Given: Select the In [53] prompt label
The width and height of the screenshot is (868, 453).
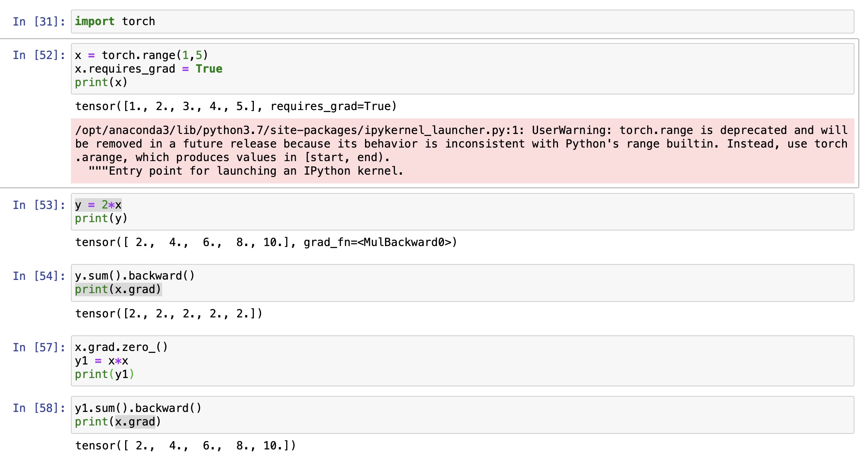Looking at the screenshot, I should click(x=39, y=205).
